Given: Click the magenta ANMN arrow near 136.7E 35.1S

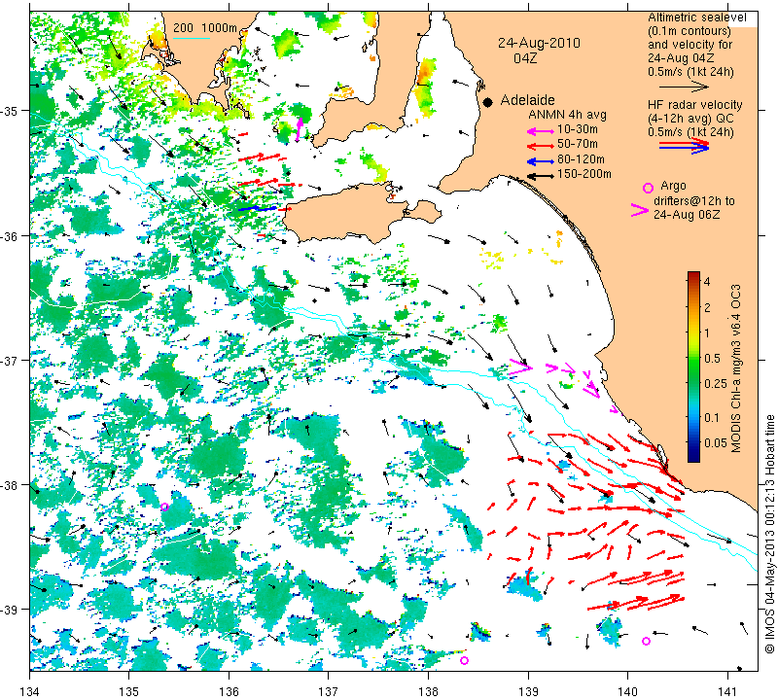Looking at the screenshot, I should [299, 129].
